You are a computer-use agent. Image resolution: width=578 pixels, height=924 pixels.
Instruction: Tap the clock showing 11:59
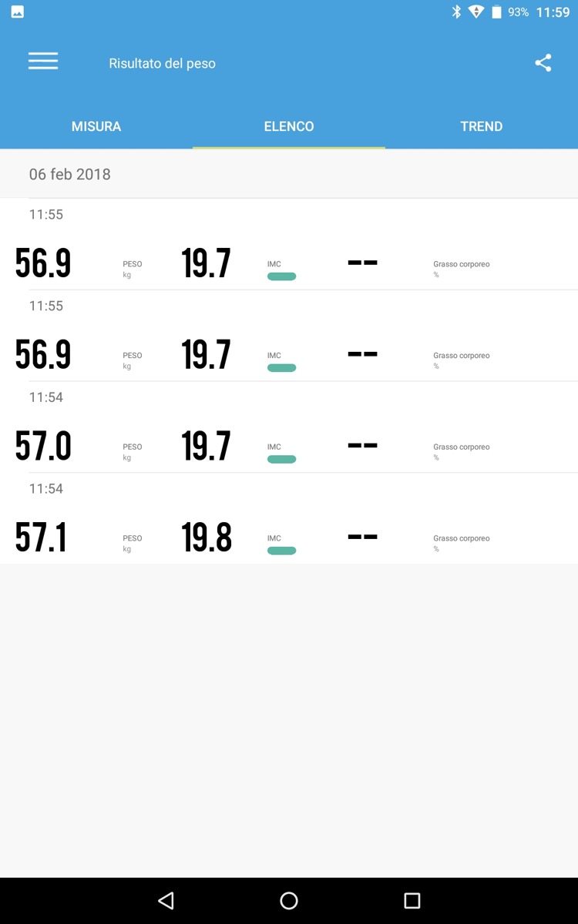pyautogui.click(x=553, y=12)
